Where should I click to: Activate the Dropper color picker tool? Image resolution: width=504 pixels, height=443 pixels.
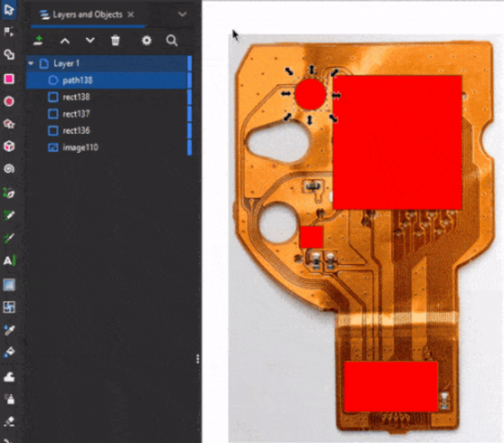(x=9, y=330)
